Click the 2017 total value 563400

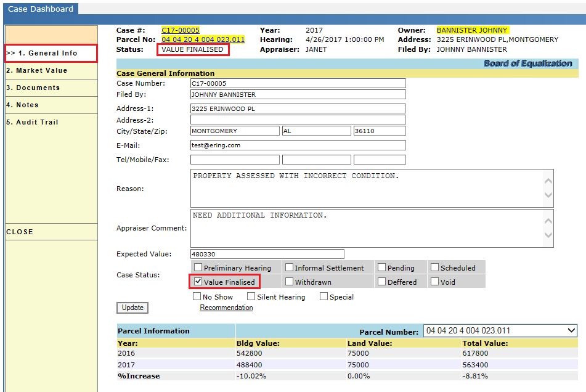pos(475,365)
